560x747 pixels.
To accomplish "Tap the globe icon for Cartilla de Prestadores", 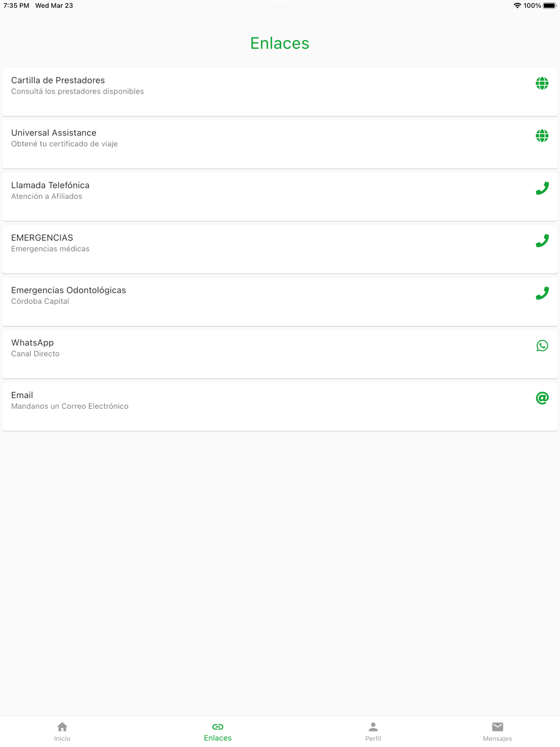I will point(542,83).
